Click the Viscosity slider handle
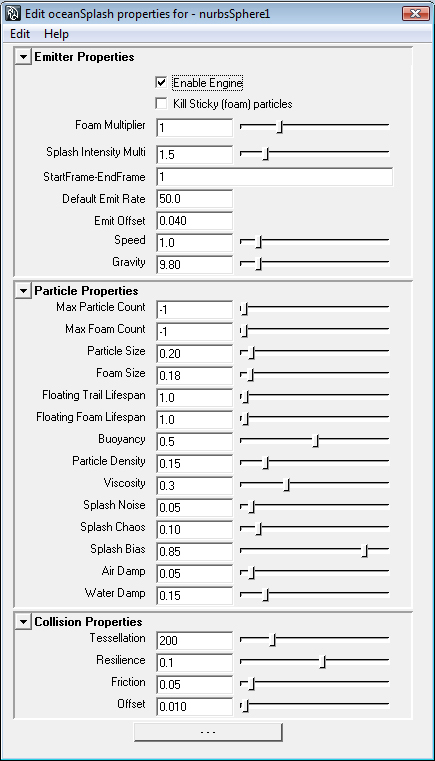The width and height of the screenshot is (435, 761). pos(287,485)
